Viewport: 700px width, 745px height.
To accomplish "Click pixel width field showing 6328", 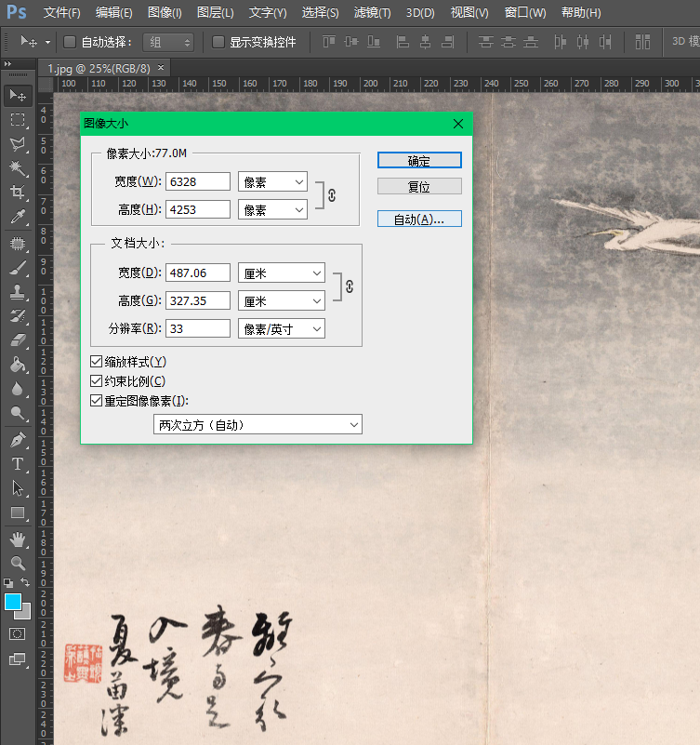I will pos(198,181).
